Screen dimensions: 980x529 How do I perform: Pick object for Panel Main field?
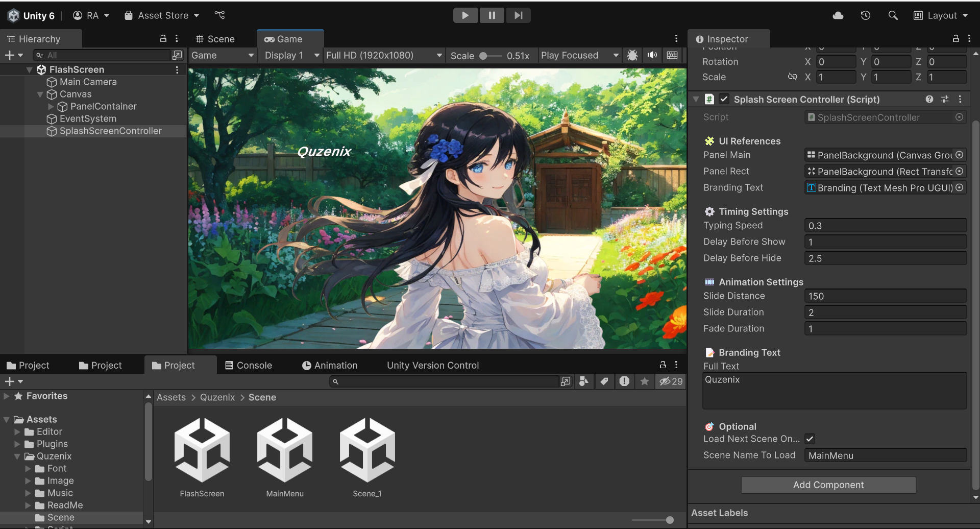click(960, 155)
